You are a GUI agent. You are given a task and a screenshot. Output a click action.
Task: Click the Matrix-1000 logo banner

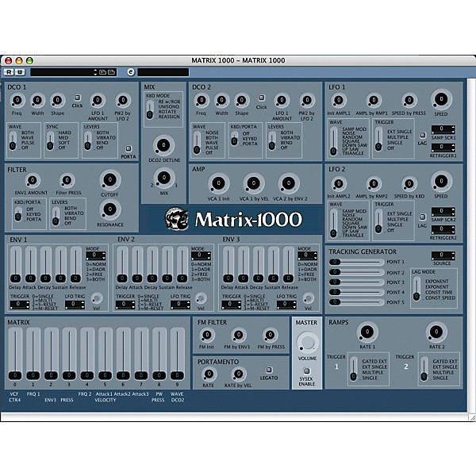coord(232,219)
